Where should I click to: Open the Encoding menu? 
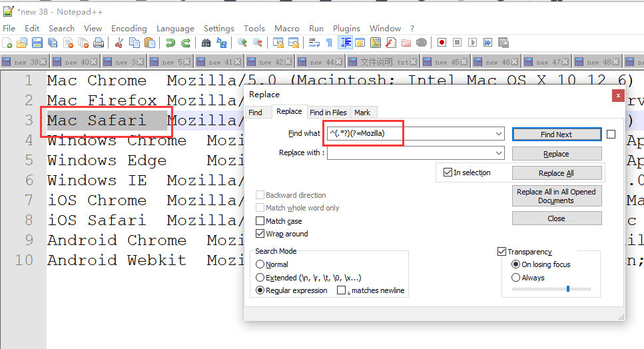tap(129, 29)
